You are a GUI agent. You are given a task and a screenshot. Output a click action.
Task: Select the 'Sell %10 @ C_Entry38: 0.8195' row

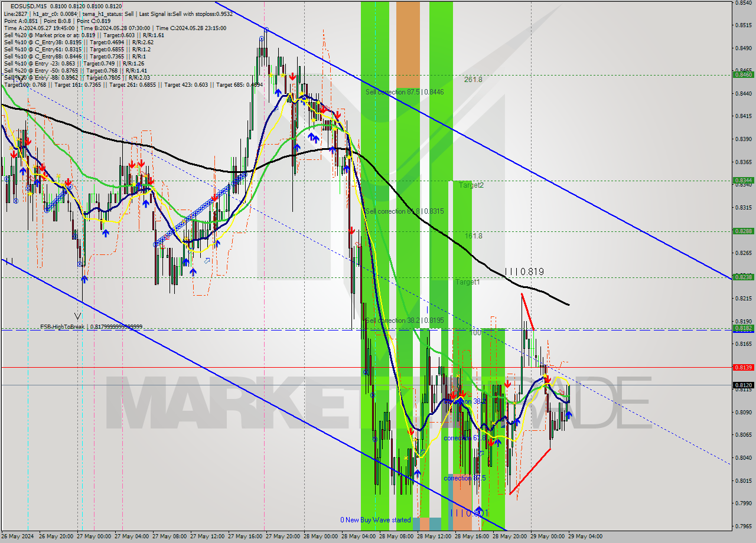79,42
